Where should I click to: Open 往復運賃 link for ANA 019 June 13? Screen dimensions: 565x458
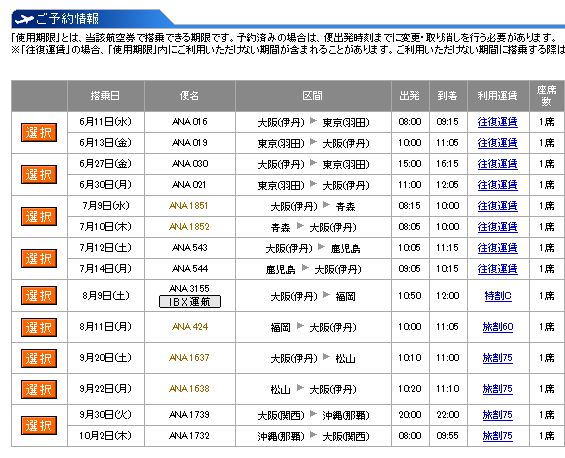click(498, 143)
